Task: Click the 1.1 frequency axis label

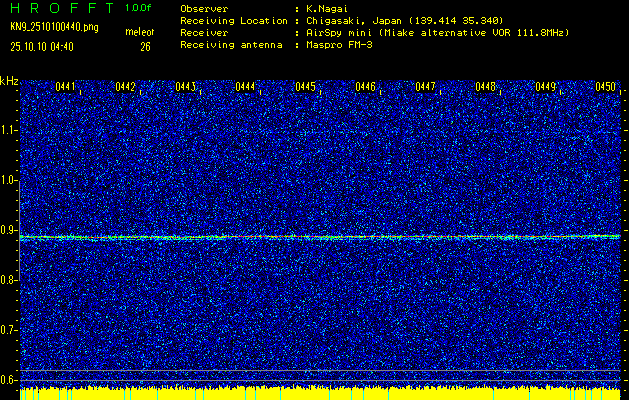Action: coord(9,130)
